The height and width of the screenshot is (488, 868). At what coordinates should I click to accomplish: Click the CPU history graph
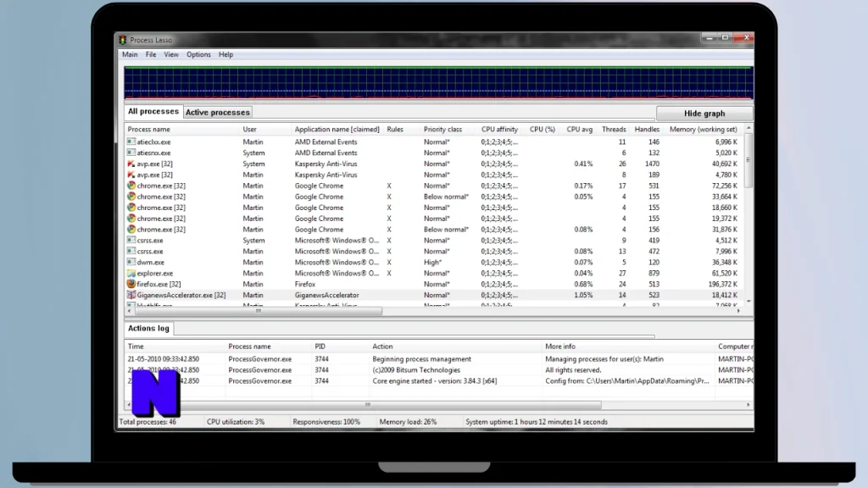click(438, 83)
